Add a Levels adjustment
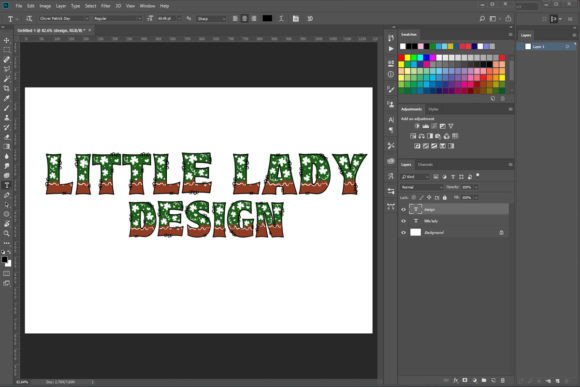The height and width of the screenshot is (387, 580). click(x=426, y=126)
